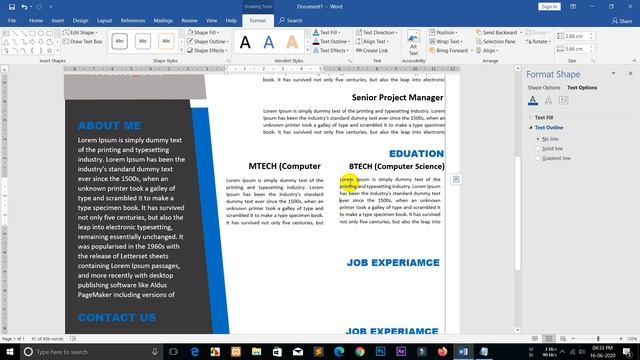Screen dimensions: 640x360
Task: Click the Edit Shape button
Action: 80,33
